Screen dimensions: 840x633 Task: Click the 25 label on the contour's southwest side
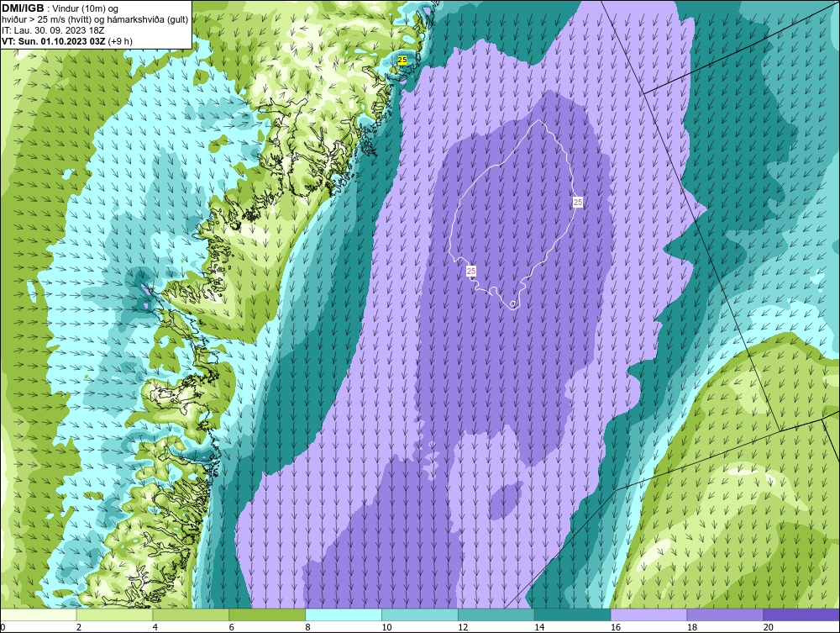pyautogui.click(x=471, y=272)
